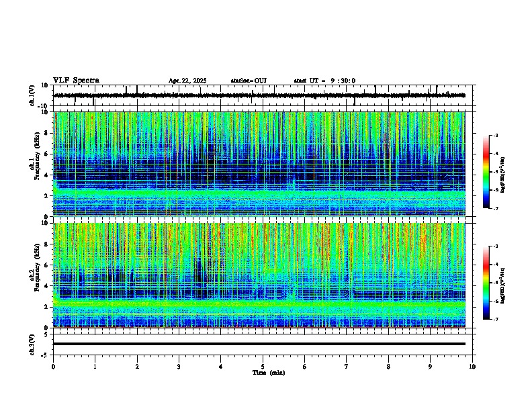This screenshot has height=411, width=532.
Task: Click the ch.3(V) axis label
Action: pos(32,345)
